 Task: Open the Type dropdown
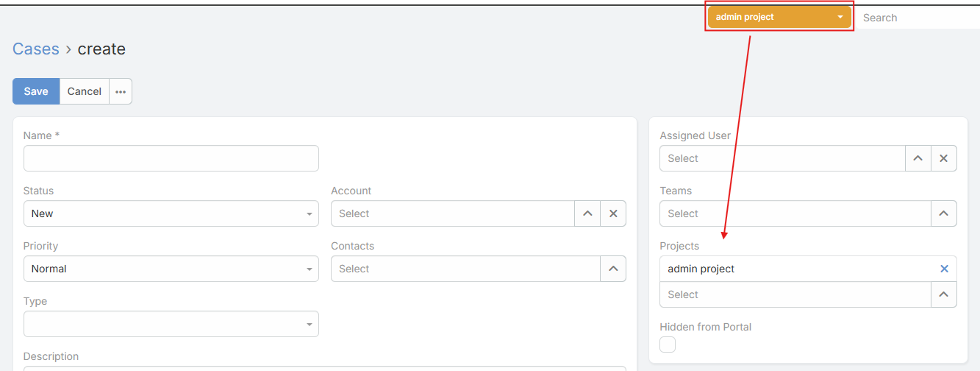[x=171, y=324]
